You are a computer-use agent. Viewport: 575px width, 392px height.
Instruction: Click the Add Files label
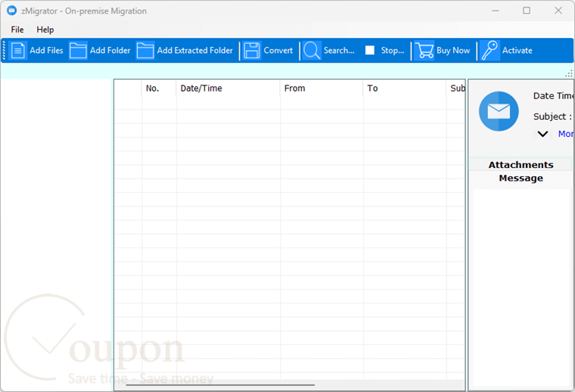[47, 51]
